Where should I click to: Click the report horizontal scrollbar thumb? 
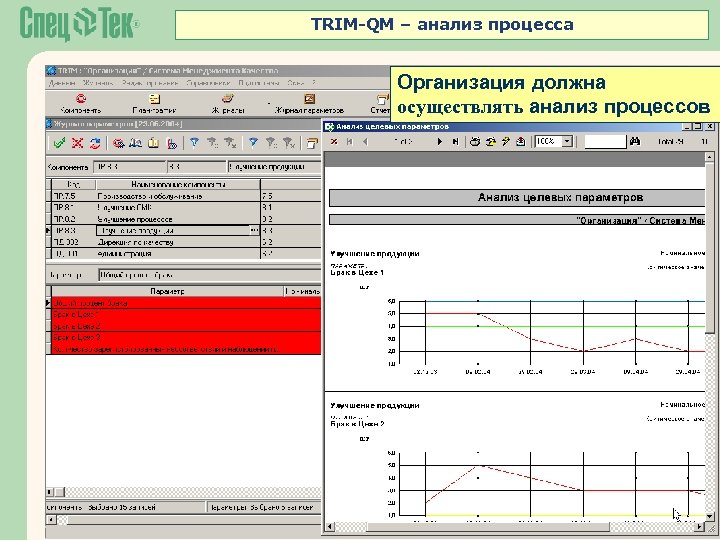click(x=488, y=527)
